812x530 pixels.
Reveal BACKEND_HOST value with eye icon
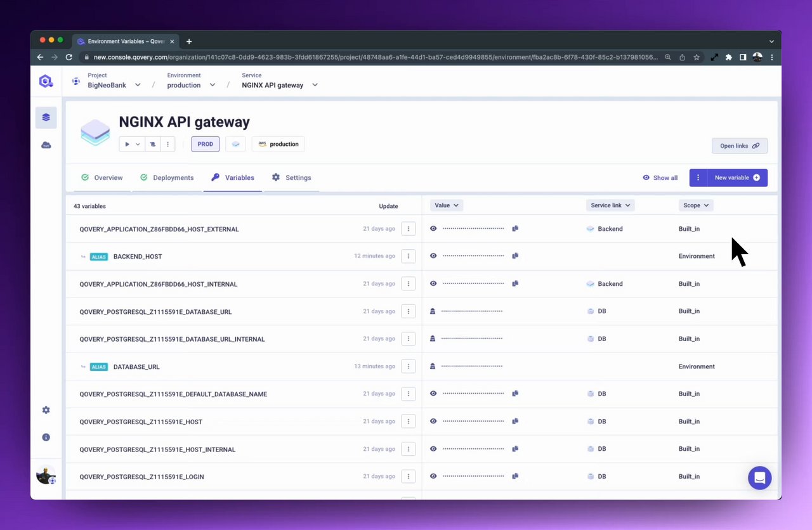pyautogui.click(x=433, y=256)
